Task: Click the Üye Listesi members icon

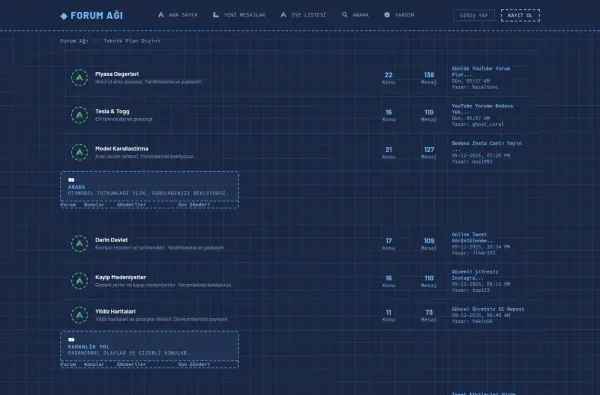Action: (x=284, y=15)
